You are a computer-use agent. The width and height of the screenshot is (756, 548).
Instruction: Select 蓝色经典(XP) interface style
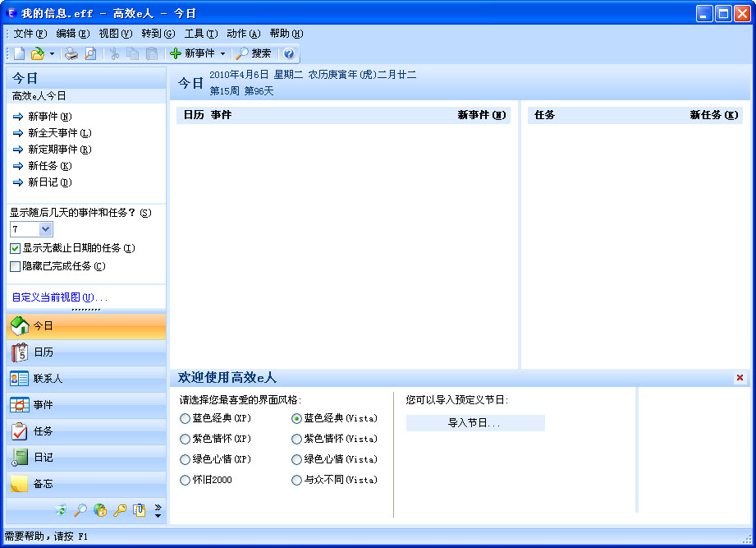(x=216, y=418)
